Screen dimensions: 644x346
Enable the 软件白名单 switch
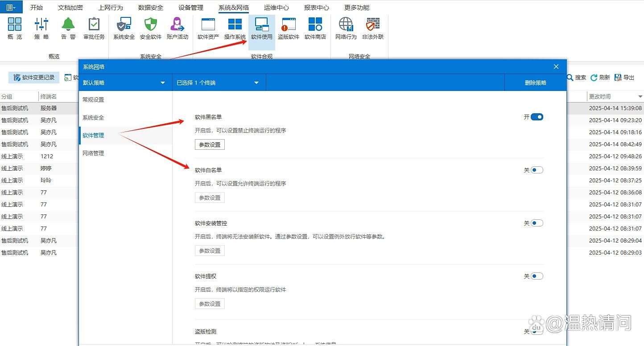pos(537,170)
